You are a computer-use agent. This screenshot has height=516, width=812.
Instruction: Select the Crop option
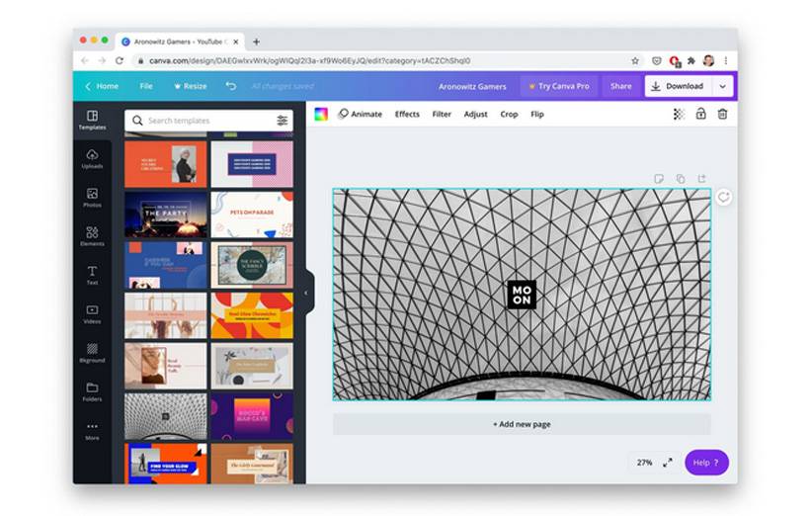pyautogui.click(x=509, y=114)
